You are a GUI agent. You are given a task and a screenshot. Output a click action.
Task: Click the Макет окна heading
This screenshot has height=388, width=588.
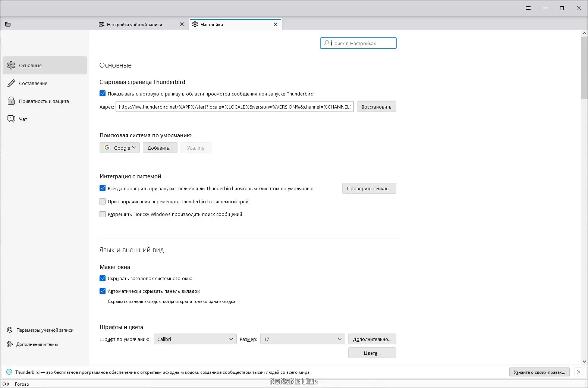[x=115, y=267]
